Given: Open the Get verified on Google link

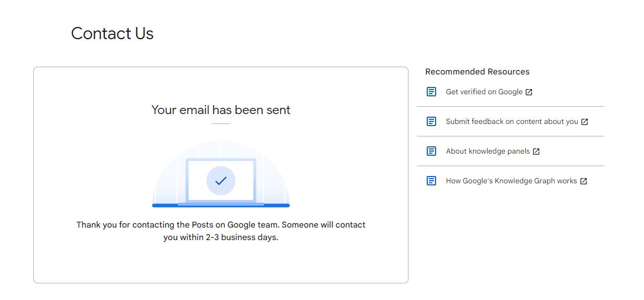Looking at the screenshot, I should (x=484, y=92).
